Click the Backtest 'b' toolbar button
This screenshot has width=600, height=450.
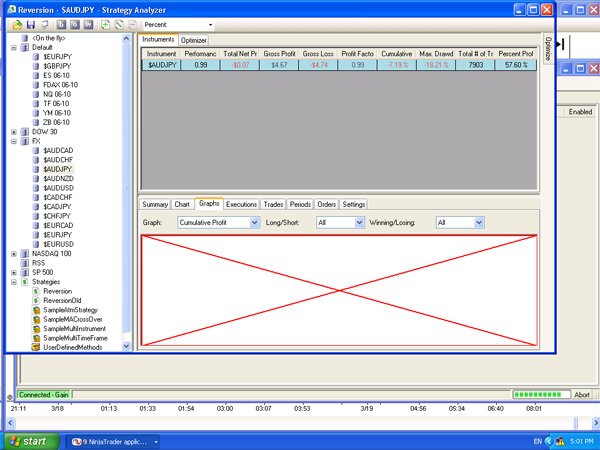coord(61,25)
